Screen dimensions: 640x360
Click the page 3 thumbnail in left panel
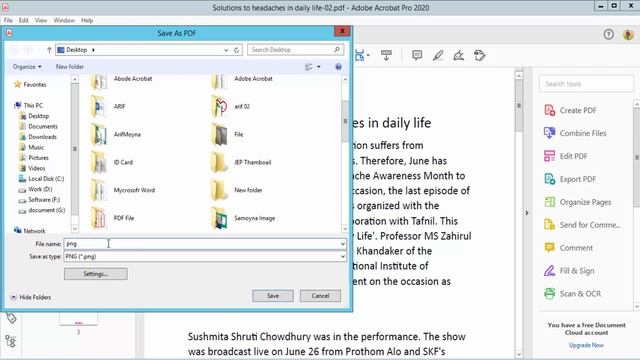coord(78,319)
